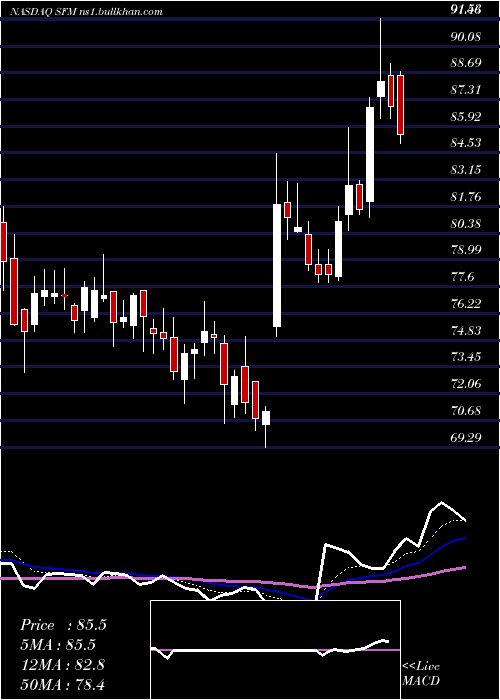500x700 pixels.
Task: Select the 76.22 price axis label
Action: (x=466, y=304)
